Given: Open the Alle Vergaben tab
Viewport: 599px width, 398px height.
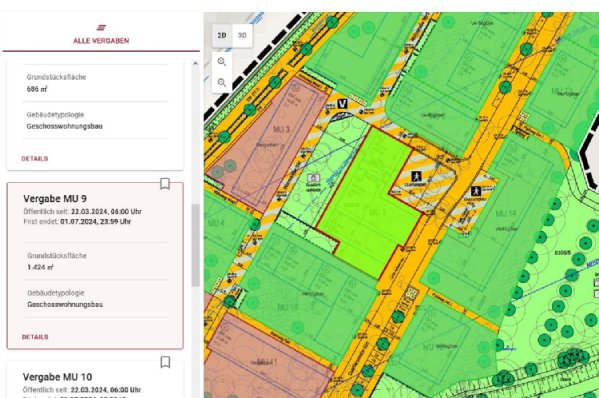Looking at the screenshot, I should [x=101, y=35].
